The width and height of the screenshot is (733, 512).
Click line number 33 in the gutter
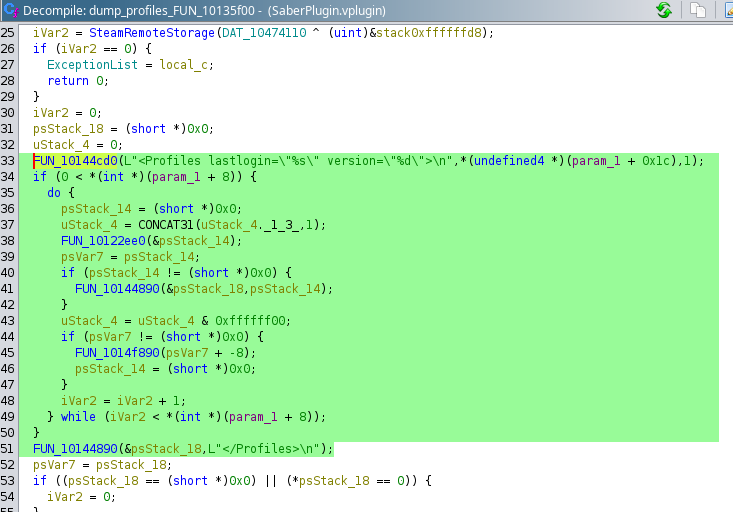[7, 161]
